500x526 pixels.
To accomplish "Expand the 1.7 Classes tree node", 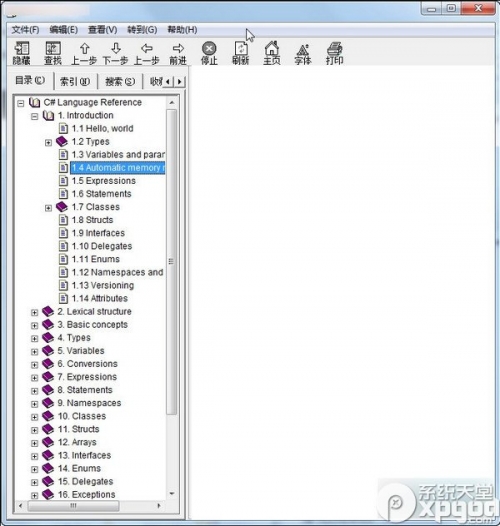I will coord(48,208).
